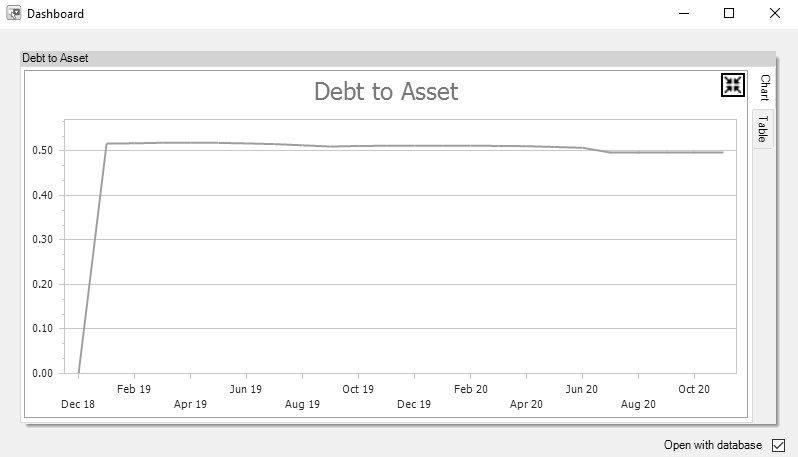798x457 pixels.
Task: Click the Oct 20 x-axis label
Action: pos(694,389)
